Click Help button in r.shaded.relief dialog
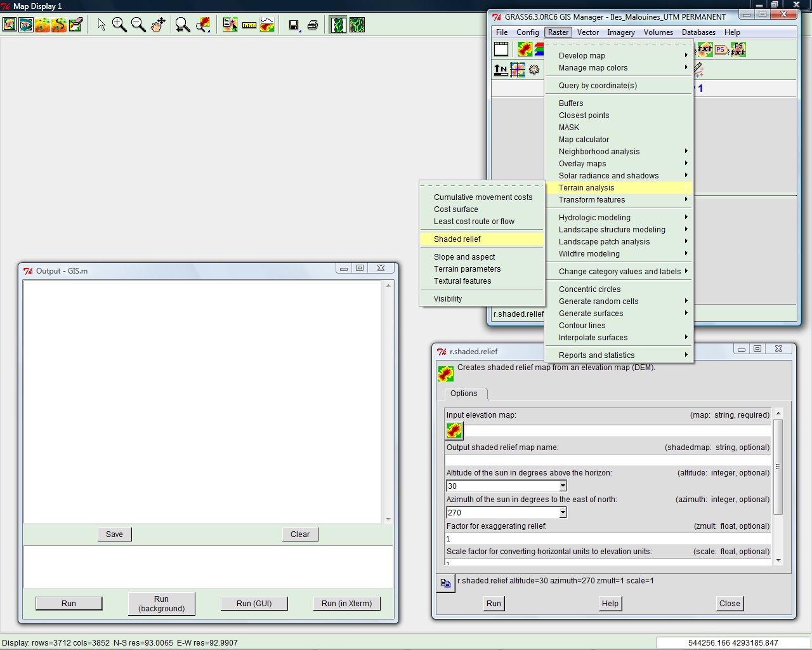812x650 pixels. point(610,604)
